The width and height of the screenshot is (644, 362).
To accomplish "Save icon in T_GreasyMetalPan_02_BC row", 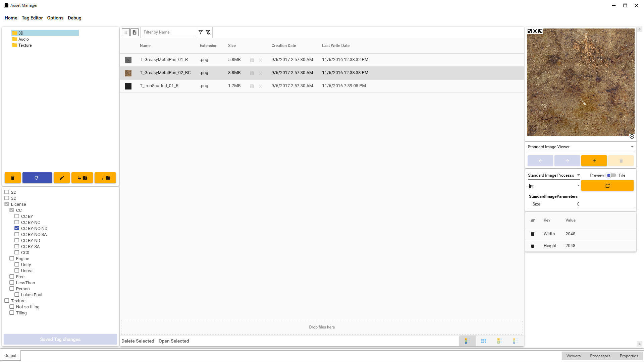I will 252,73.
